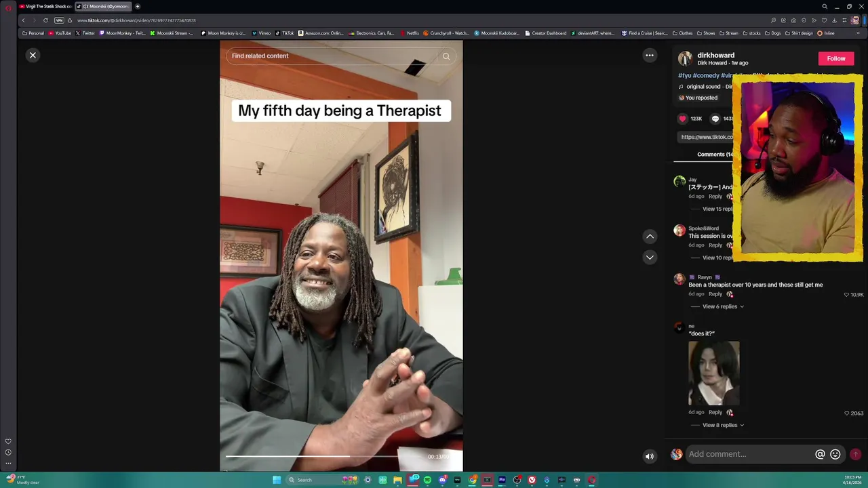Mention a user with the @ icon

click(820, 454)
